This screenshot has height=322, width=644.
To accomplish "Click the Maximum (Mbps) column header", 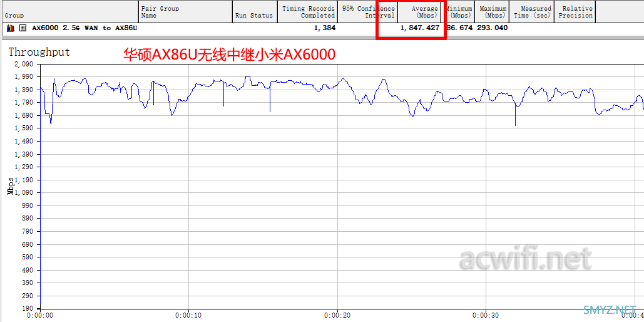I will click(492, 12).
